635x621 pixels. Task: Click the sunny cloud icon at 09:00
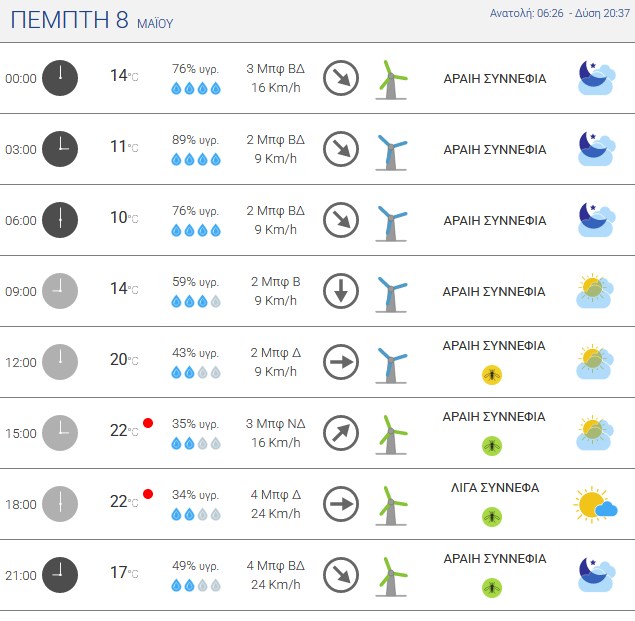click(x=594, y=291)
